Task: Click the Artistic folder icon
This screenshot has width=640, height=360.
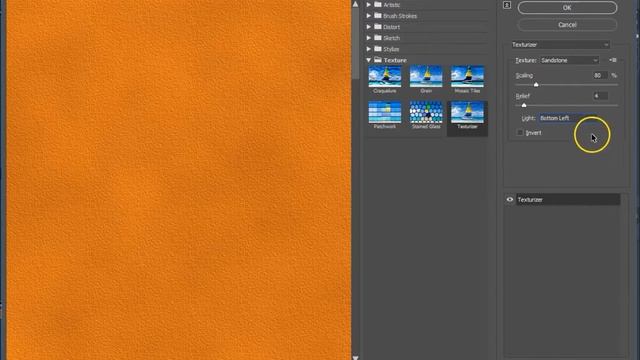Action: 378,4
